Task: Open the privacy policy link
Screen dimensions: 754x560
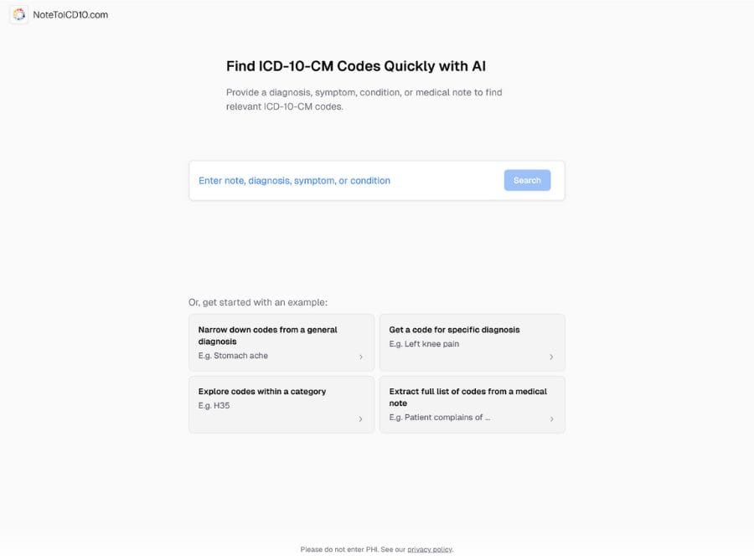Action: tap(430, 550)
